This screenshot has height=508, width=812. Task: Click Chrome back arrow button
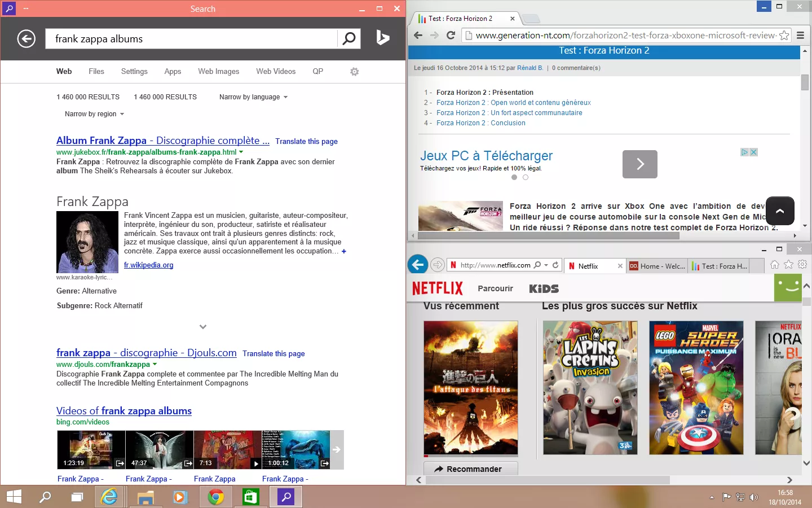[x=418, y=35]
